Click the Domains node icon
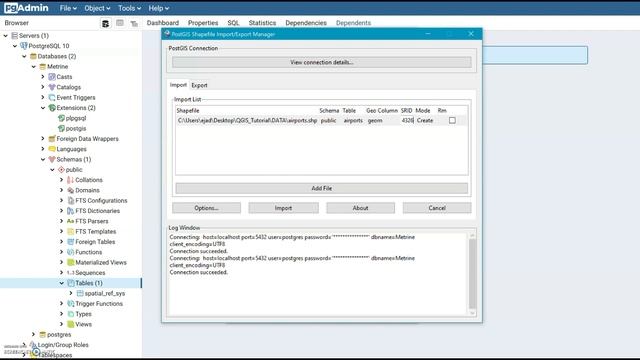The image size is (640, 360). point(71,190)
